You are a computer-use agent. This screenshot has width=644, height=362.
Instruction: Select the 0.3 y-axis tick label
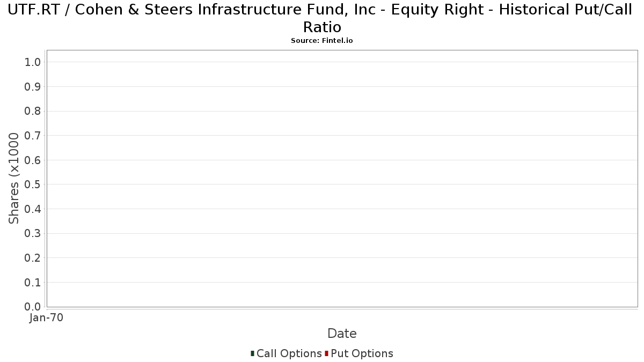coord(33,234)
